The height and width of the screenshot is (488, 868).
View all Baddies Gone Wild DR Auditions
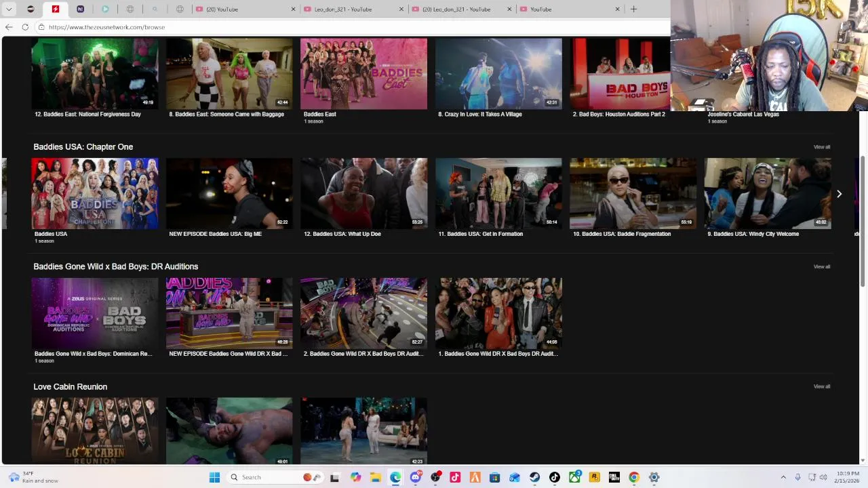click(x=821, y=266)
